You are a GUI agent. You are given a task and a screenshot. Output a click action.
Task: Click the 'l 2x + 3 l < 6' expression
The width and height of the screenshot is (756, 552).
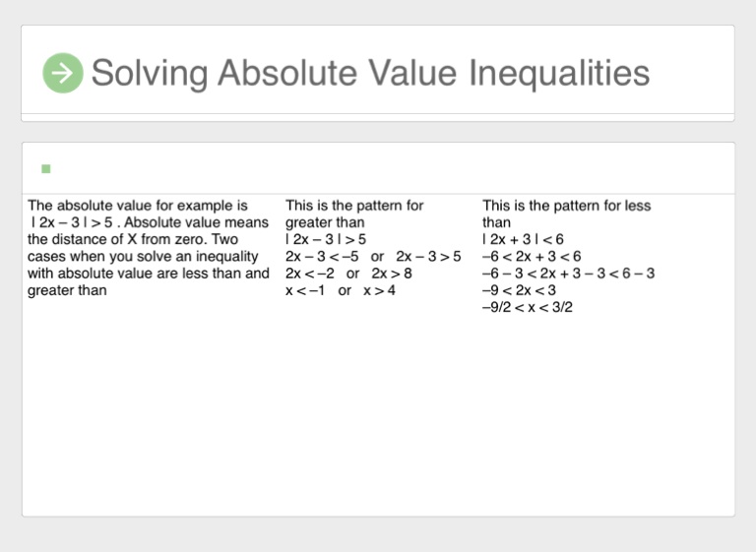523,239
